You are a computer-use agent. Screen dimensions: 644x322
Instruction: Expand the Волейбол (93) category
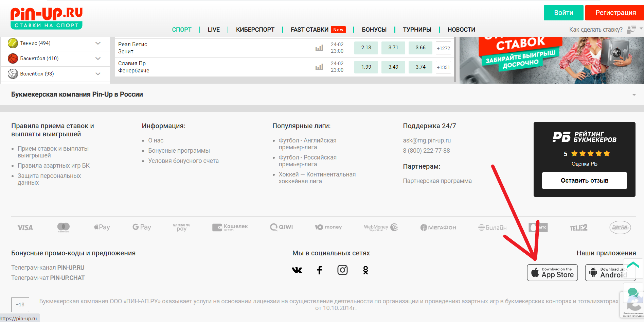point(98,74)
